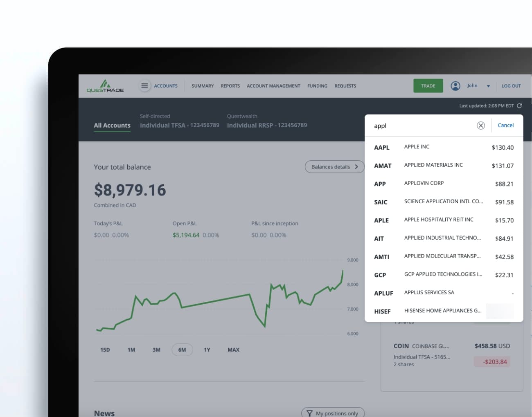Select AAPL Apple Inc search result
This screenshot has height=417, width=532.
444,147
